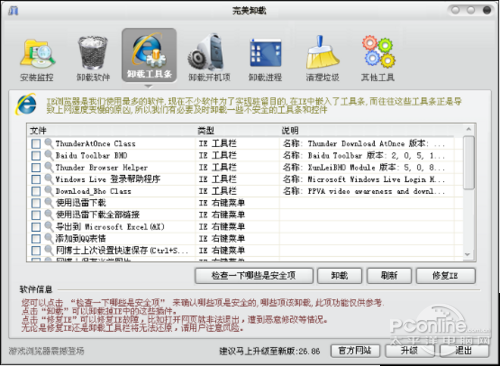Viewport: 500px width, 366px height.
Task: Tick the Download_Bho Class checkbox
Action: coord(36,191)
